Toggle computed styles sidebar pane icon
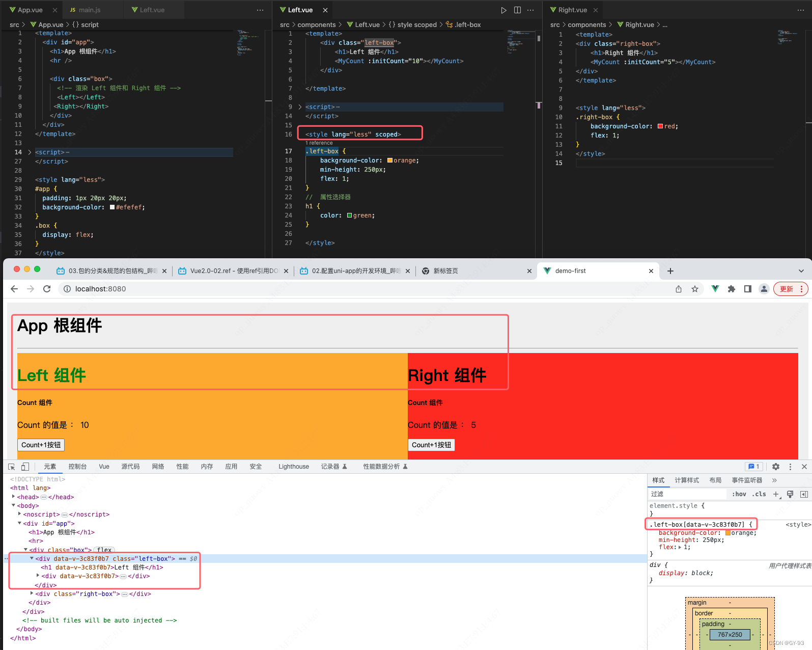Screen dimensions: 812x650 pos(804,494)
